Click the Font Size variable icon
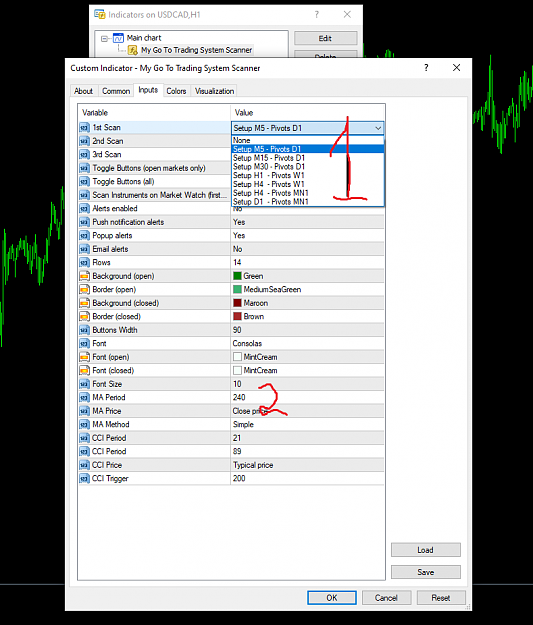533x625 pixels. click(84, 384)
